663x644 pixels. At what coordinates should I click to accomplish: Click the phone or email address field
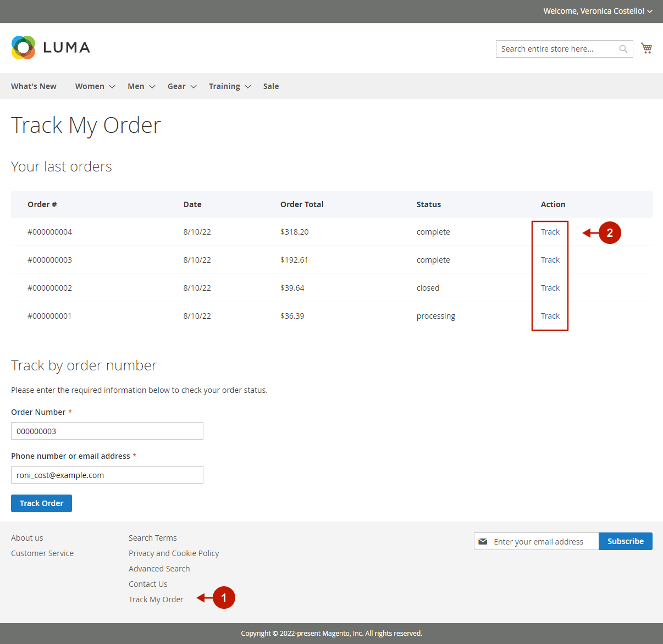(x=107, y=475)
